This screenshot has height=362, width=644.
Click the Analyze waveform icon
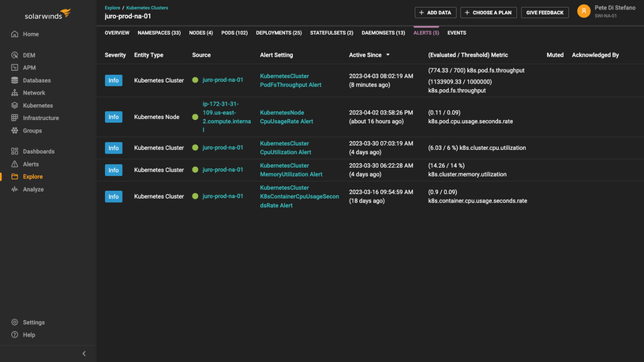click(15, 189)
